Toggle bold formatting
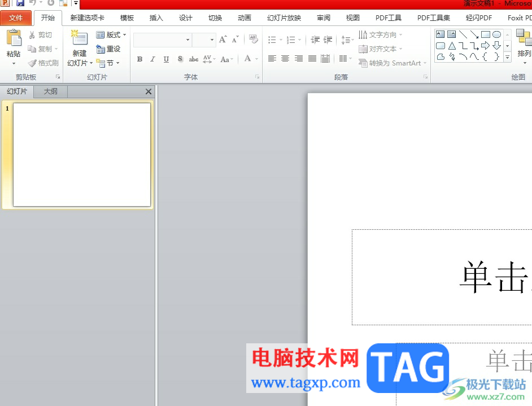This screenshot has height=406, width=532. (139, 59)
